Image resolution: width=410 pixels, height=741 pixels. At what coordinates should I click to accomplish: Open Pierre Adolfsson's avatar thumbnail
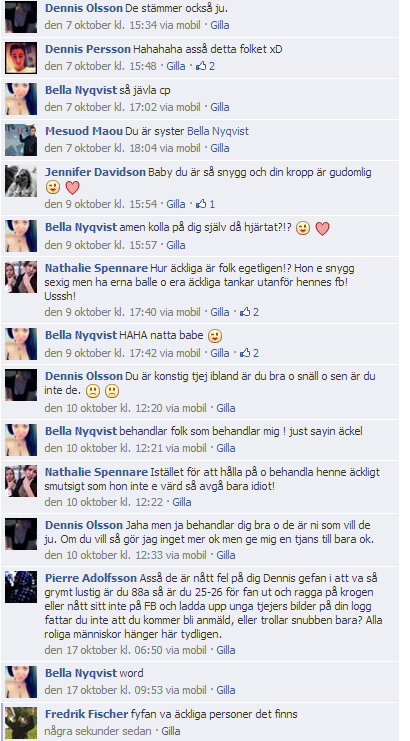click(x=21, y=587)
